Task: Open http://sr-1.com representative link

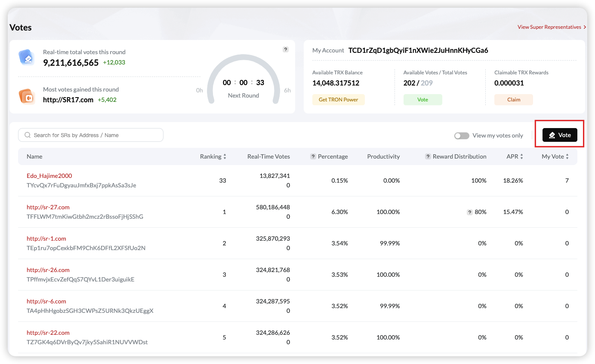Action: coord(46,239)
